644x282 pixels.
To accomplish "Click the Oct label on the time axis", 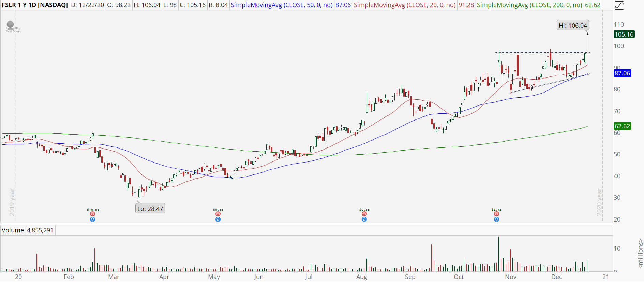I will point(459,277).
